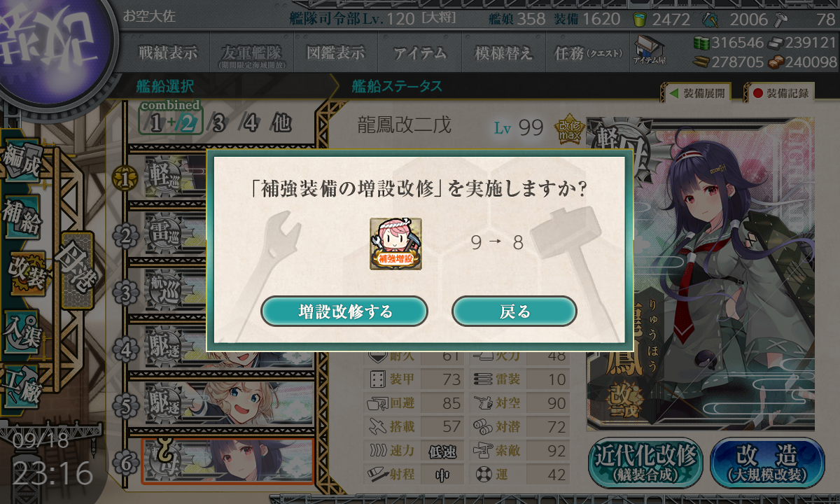840x504 pixels.
Task: Open 戦績表示 menu item
Action: click(x=168, y=52)
